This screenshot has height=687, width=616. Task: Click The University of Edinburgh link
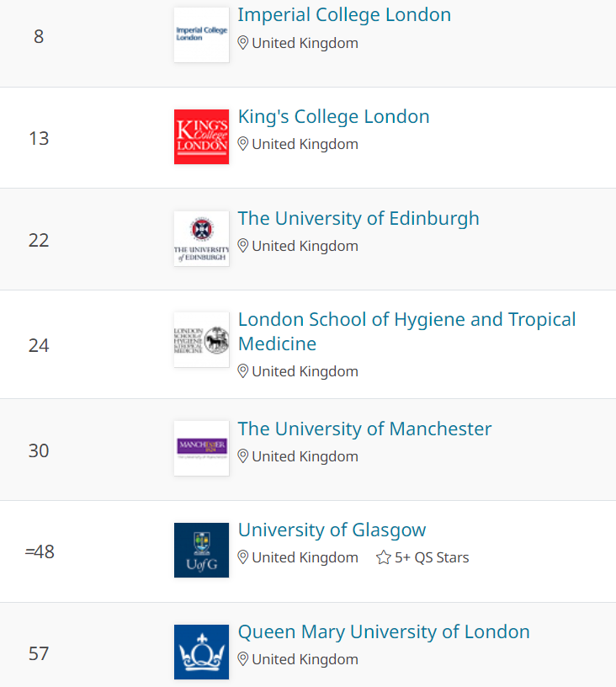point(358,219)
